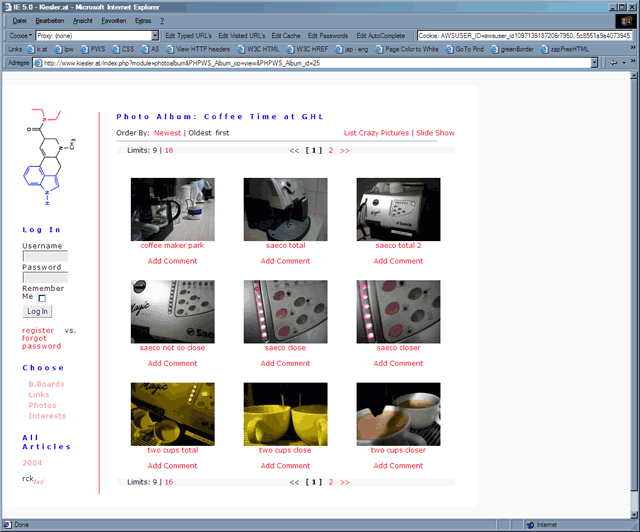Expand the address bar URL dropdown

594,62
